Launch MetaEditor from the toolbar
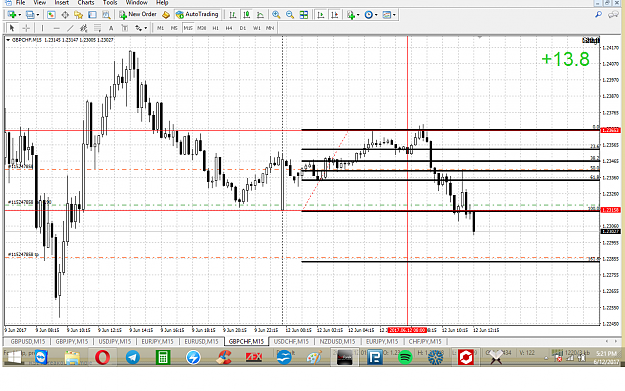625x391 pixels. click(x=166, y=15)
